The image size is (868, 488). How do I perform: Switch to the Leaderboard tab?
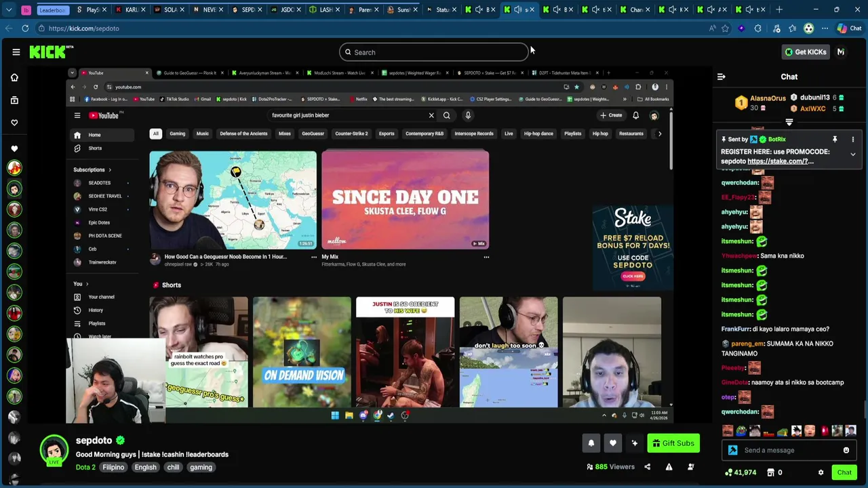52,9
